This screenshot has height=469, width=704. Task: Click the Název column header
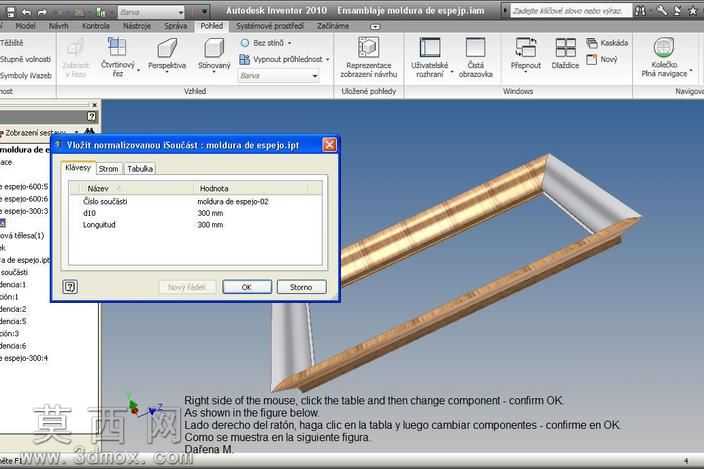coord(134,188)
